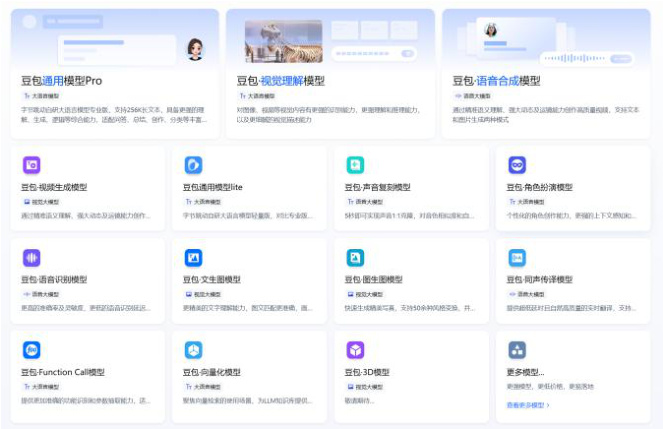Click the teal 豆包·声音复刻模型 icon

[355, 165]
